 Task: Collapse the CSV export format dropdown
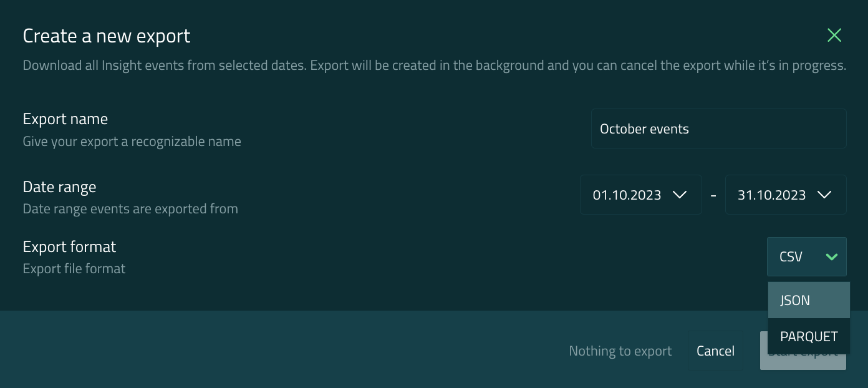pyautogui.click(x=806, y=257)
